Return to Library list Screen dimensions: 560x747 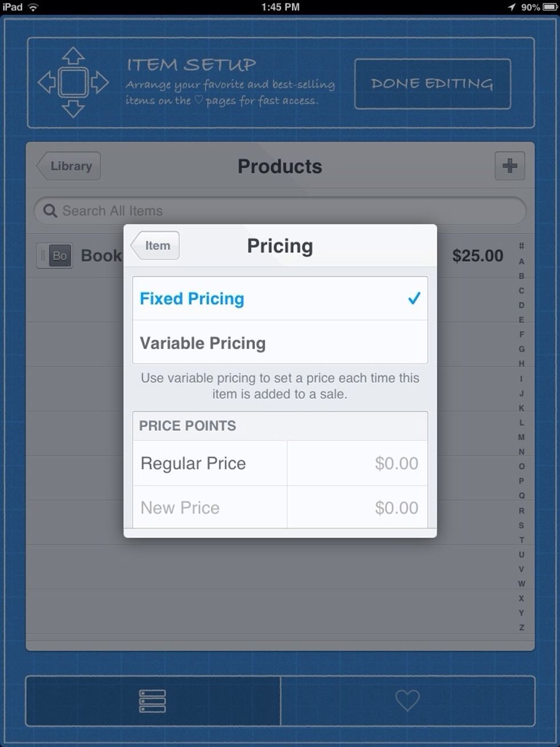[x=69, y=166]
